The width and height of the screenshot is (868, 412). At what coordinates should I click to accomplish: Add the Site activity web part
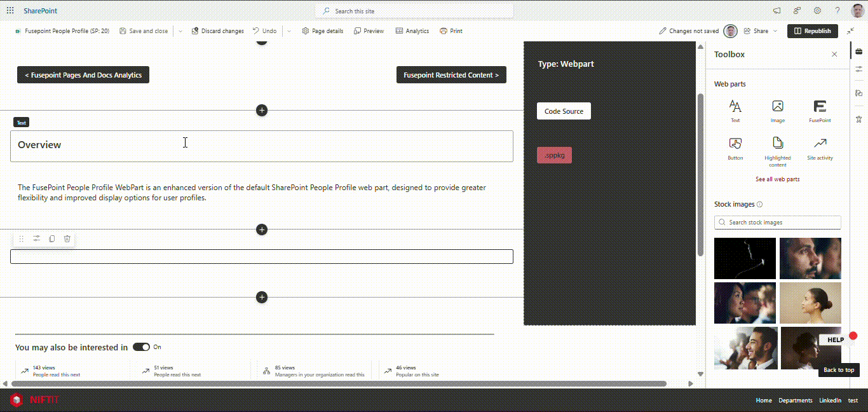coord(820,148)
